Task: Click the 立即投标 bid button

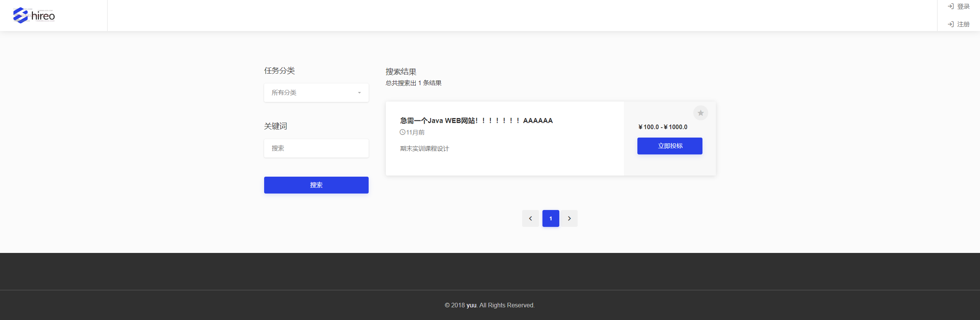Action: [670, 146]
